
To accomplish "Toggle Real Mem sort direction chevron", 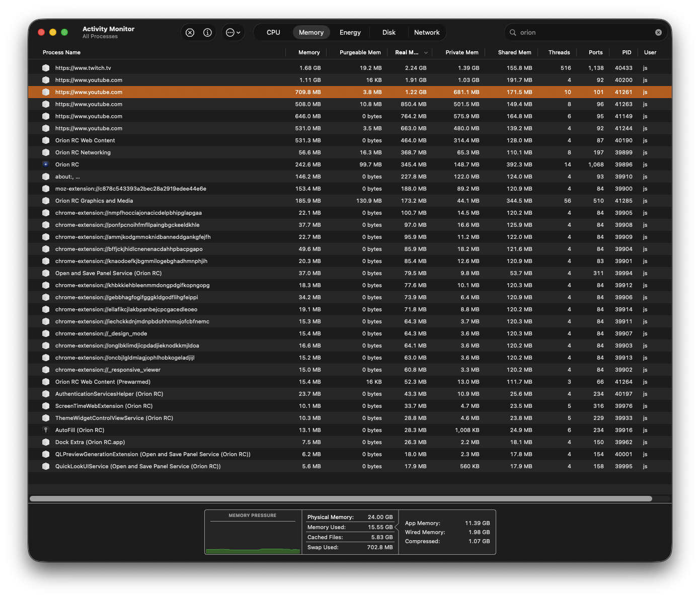I will (x=426, y=52).
